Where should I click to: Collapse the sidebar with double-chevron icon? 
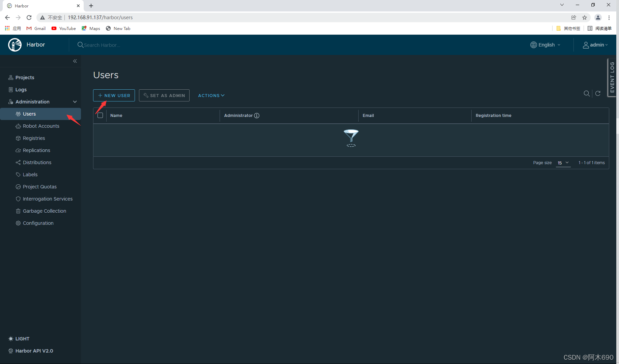[x=75, y=61]
